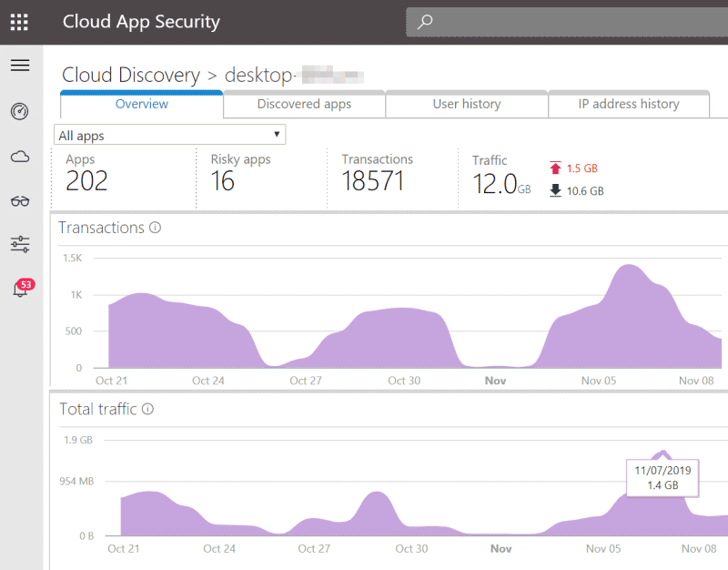Click the desktop machine name in breadcrumb
This screenshot has height=570, width=728.
click(294, 76)
